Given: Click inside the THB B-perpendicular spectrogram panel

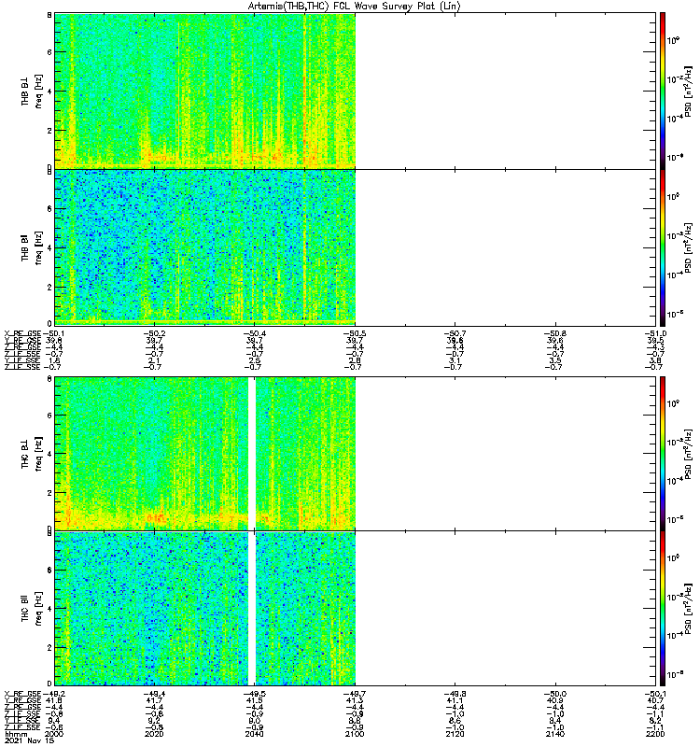Looking at the screenshot, I should (356, 91).
